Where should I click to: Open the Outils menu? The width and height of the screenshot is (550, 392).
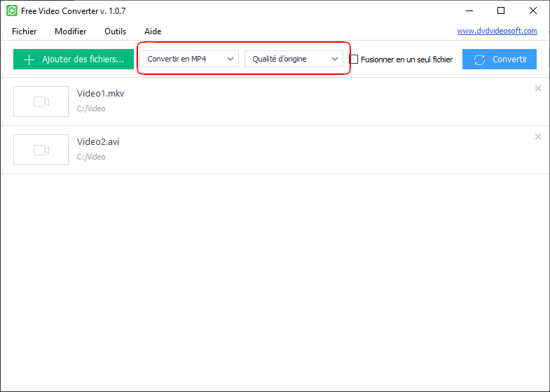[116, 31]
